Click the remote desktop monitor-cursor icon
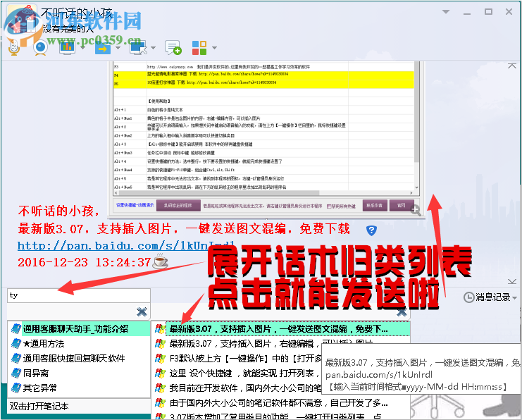 point(138,48)
